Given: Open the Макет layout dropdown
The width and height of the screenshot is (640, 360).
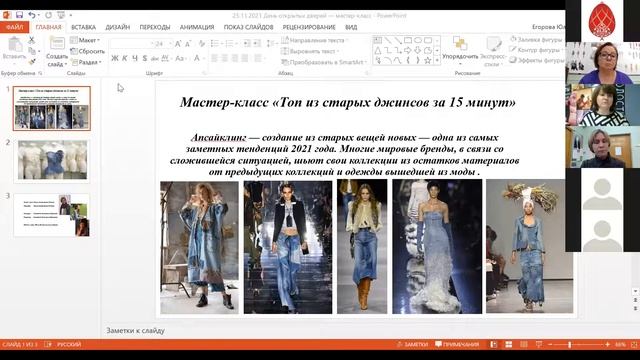Looking at the screenshot, I should click(x=85, y=40).
